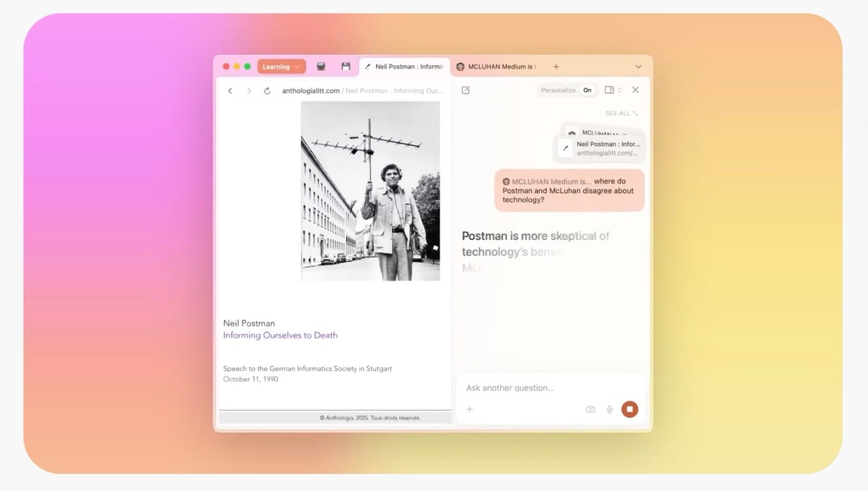The height and width of the screenshot is (491, 868).
Task: Click the Ask another question input field
Action: (x=550, y=388)
